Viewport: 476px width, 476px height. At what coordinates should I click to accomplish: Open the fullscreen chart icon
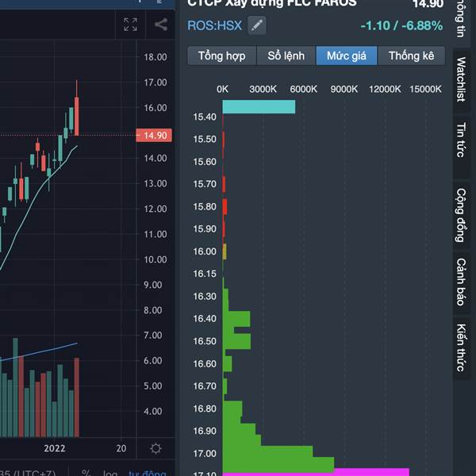131,25
